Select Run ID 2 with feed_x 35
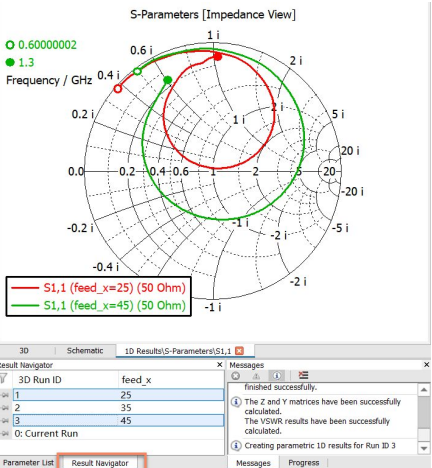432x468 pixels. (119, 408)
